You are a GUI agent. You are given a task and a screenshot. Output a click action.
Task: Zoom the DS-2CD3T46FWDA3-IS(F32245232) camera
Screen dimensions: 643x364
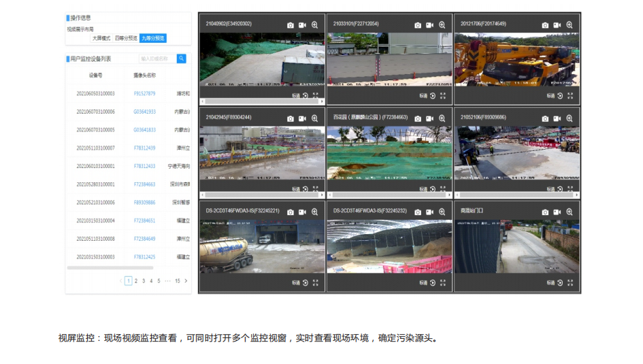(x=442, y=212)
